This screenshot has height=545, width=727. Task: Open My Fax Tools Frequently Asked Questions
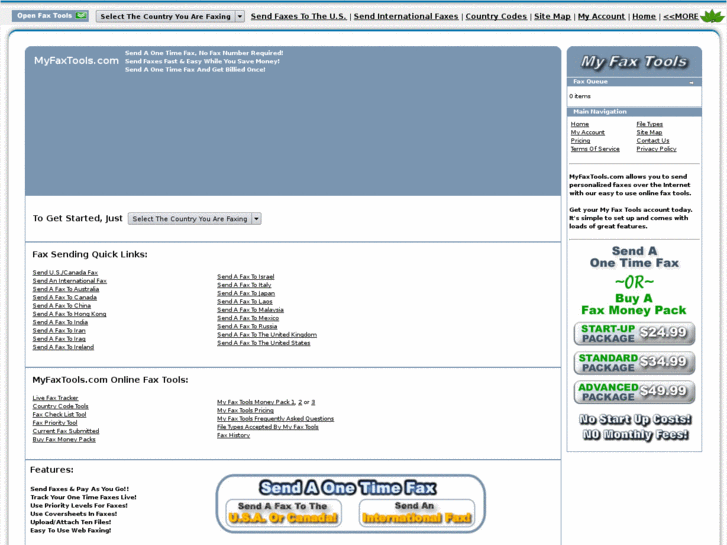275,419
